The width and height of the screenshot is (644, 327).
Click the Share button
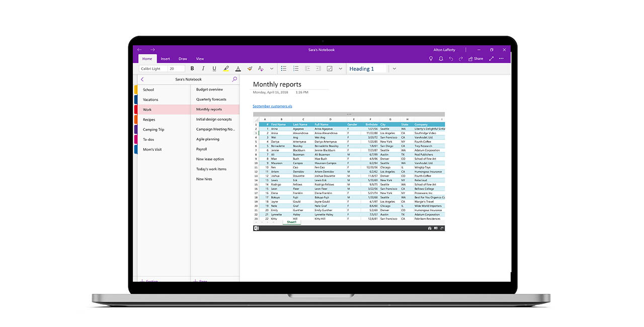pyautogui.click(x=475, y=59)
